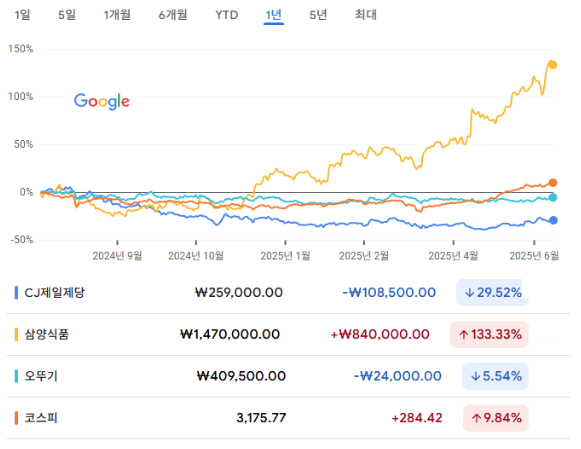Click the 50% y-axis label
This screenshot has height=449, width=581.
click(x=24, y=144)
